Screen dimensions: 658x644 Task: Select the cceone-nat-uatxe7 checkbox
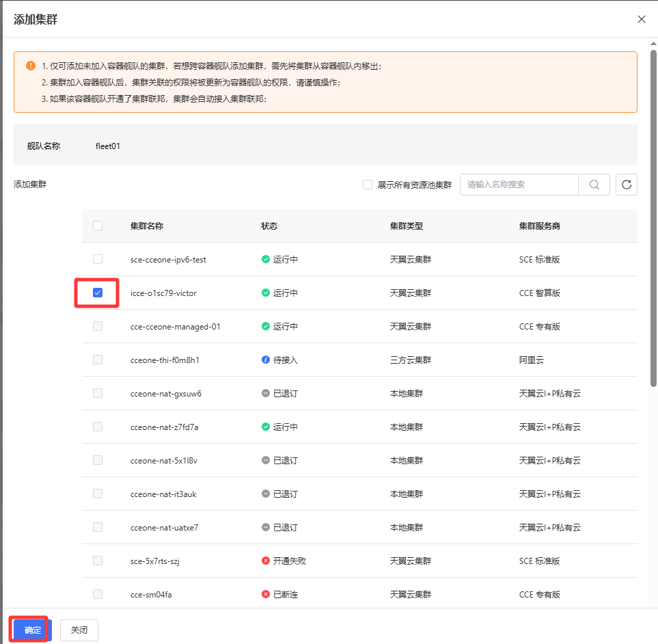98,527
